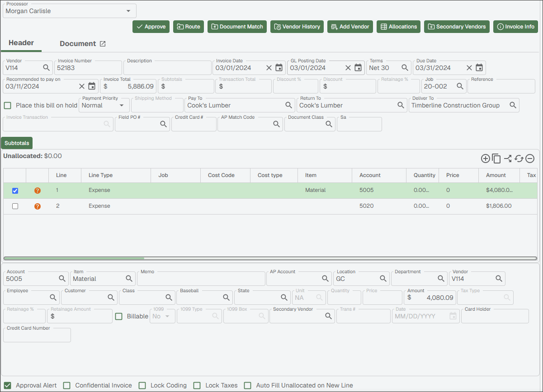Viewport: 543px width, 392px height.
Task: Click the refresh lines icon
Action: click(x=519, y=159)
